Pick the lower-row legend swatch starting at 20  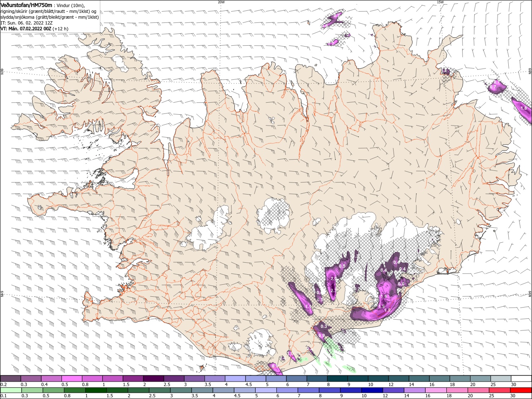click(478, 390)
